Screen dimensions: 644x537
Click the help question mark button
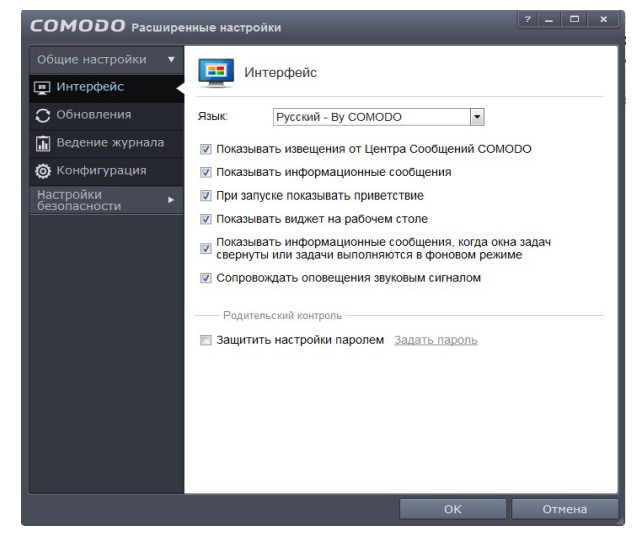528,19
